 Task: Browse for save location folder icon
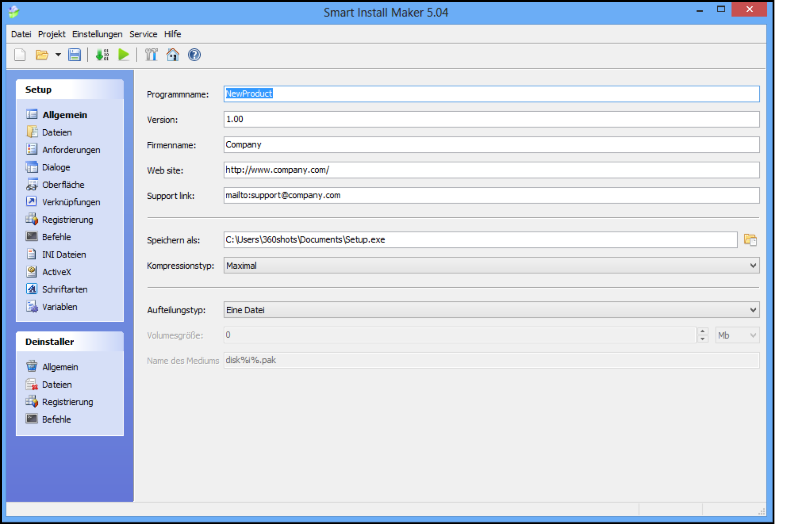750,240
